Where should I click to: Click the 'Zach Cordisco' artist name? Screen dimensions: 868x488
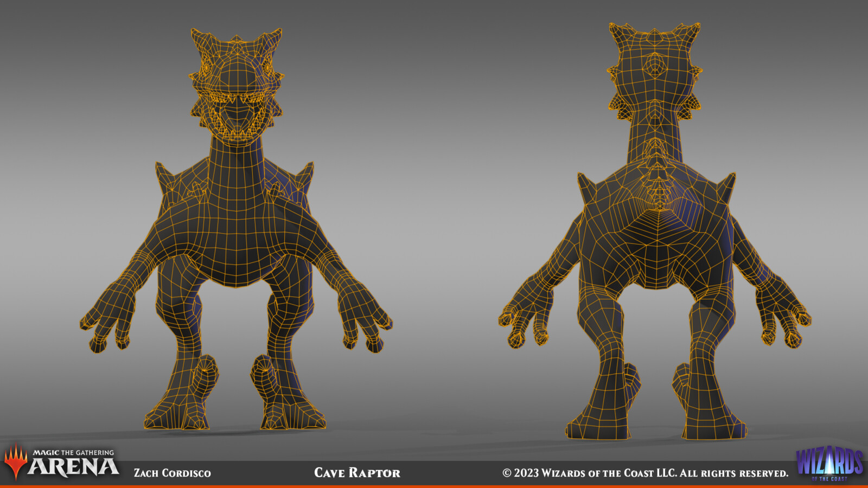pyautogui.click(x=172, y=473)
